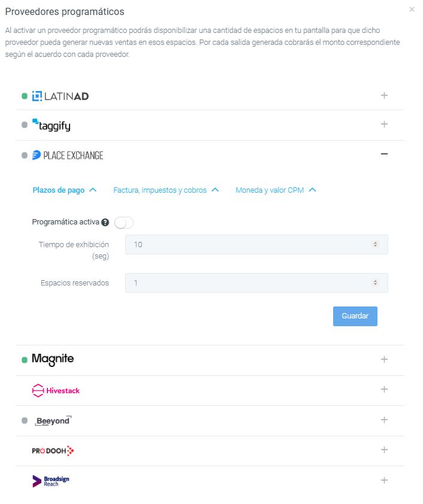Click the Espacios reservados input field
423x504 pixels.
point(256,283)
